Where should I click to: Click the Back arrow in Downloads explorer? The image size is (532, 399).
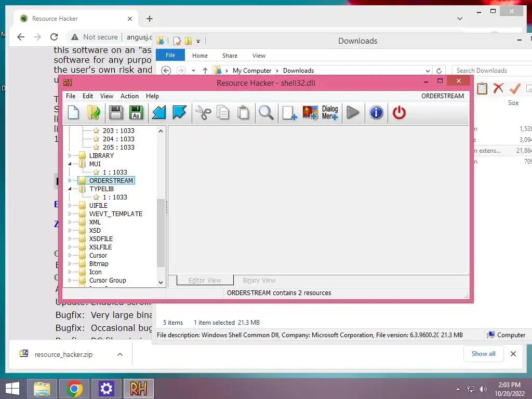[166, 71]
